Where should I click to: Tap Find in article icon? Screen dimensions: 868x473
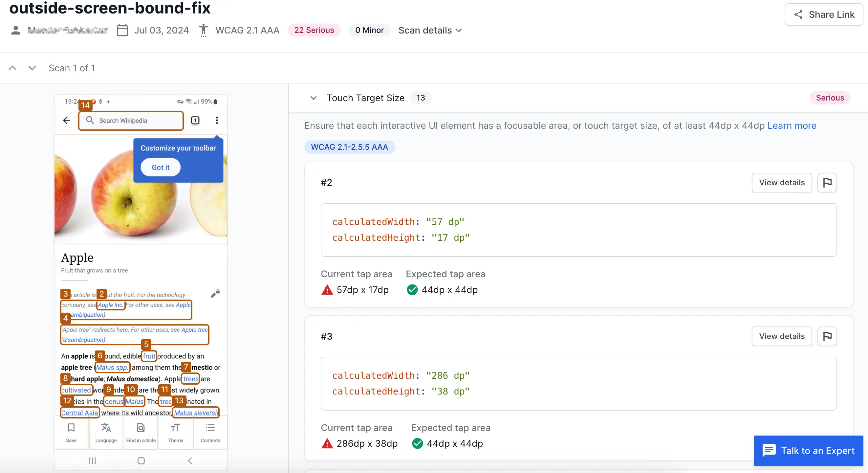[x=141, y=428]
